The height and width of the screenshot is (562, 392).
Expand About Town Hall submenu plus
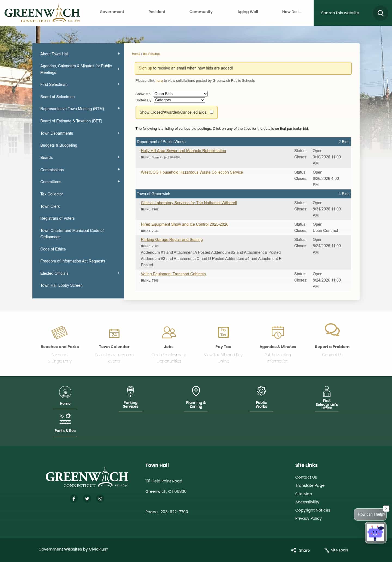point(118,54)
